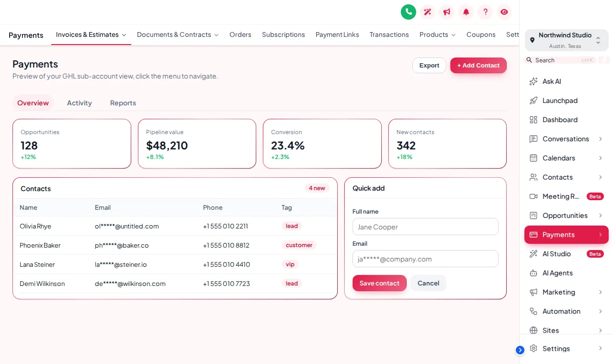The image size is (613, 364).
Task: Open Marketing in sidebar
Action: [x=567, y=292]
